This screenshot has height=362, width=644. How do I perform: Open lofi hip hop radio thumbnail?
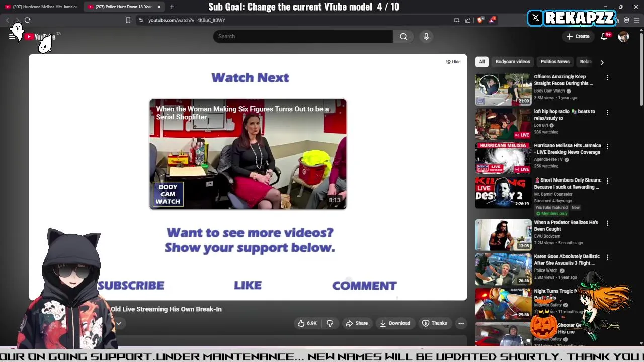tap(503, 124)
